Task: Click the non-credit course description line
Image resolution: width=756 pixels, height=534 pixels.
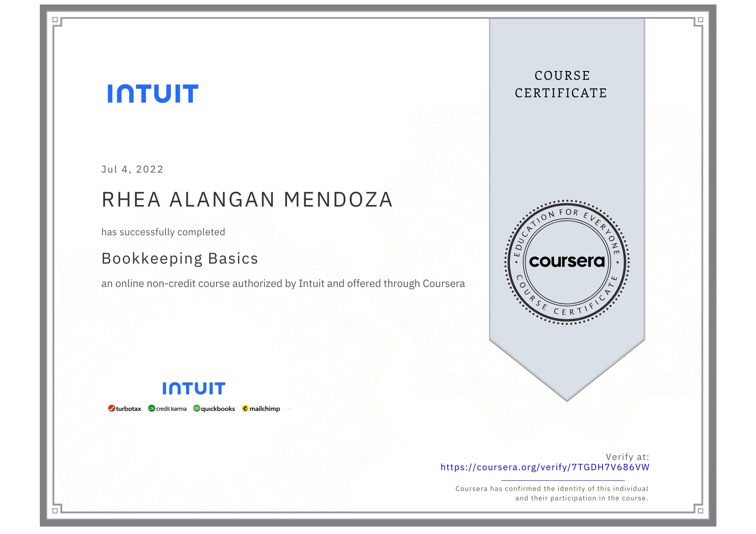Action: 283,284
